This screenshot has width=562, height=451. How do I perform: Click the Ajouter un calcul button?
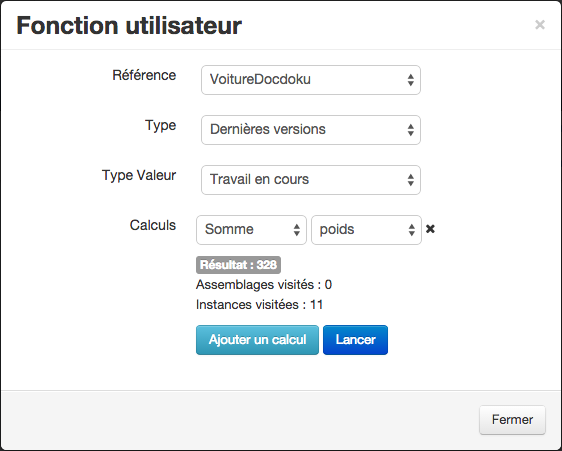(257, 340)
